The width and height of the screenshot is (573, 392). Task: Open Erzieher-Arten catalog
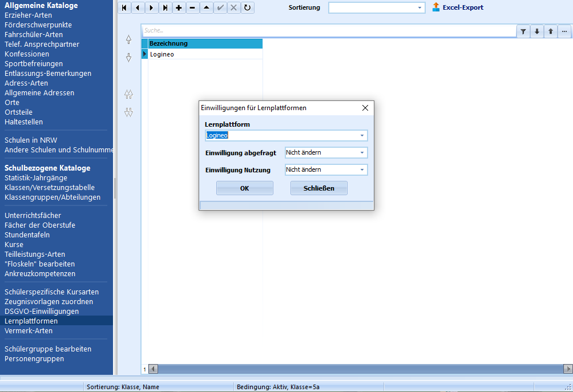28,15
